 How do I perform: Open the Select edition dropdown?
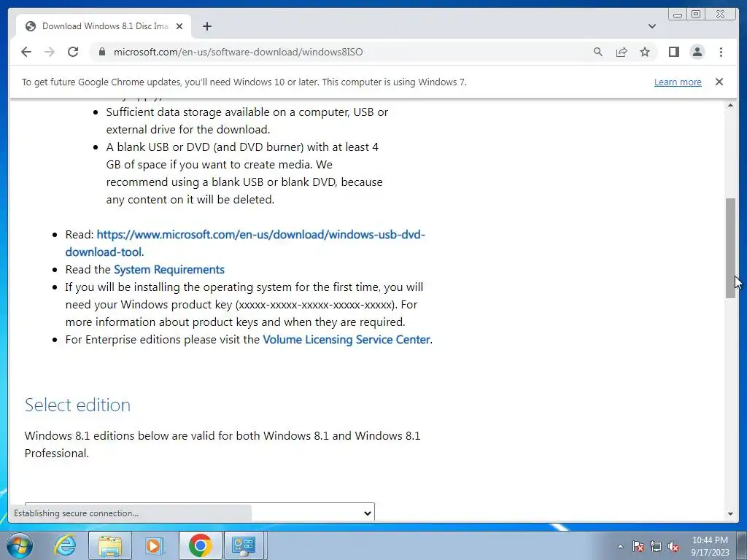click(200, 512)
